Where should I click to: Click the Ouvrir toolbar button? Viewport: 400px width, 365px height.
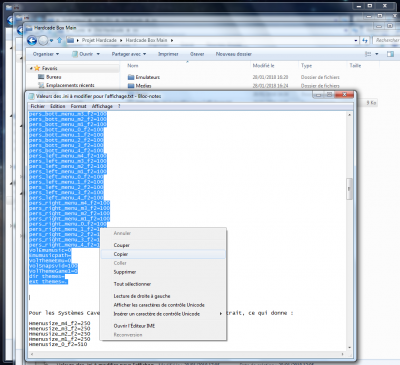[x=83, y=54]
